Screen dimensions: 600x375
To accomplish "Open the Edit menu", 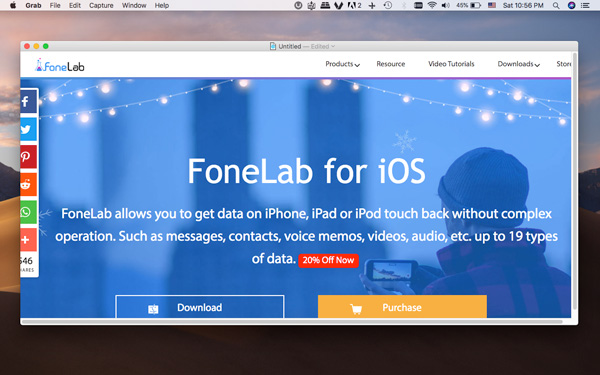I will pyautogui.click(x=75, y=5).
